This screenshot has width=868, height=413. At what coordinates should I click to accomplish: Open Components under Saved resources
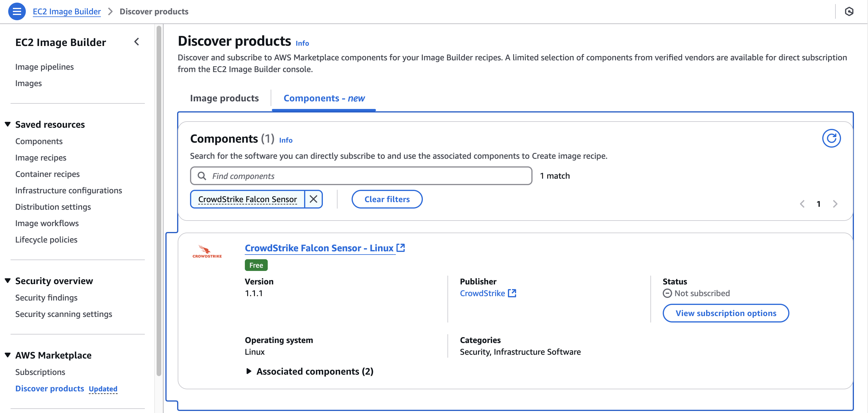(39, 141)
